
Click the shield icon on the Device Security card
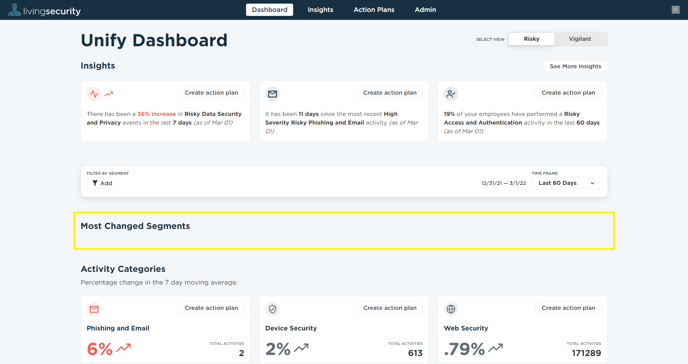tap(272, 309)
